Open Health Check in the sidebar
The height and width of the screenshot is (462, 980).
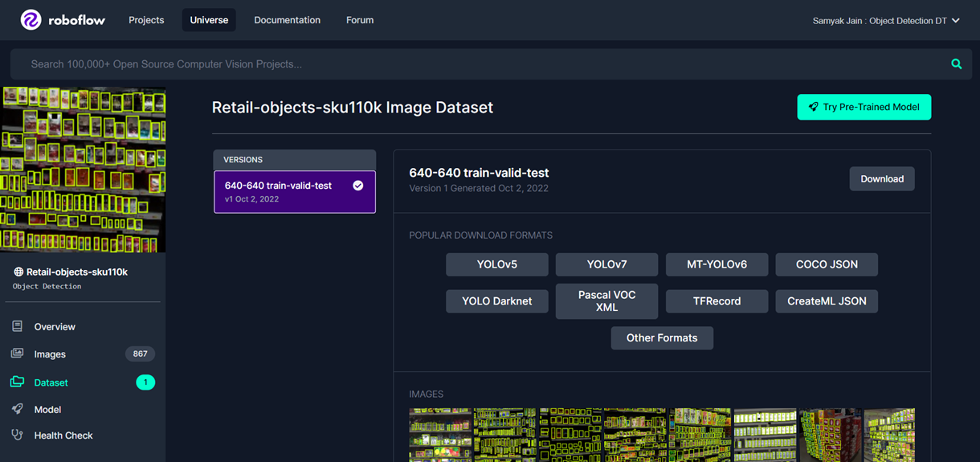pos(63,435)
